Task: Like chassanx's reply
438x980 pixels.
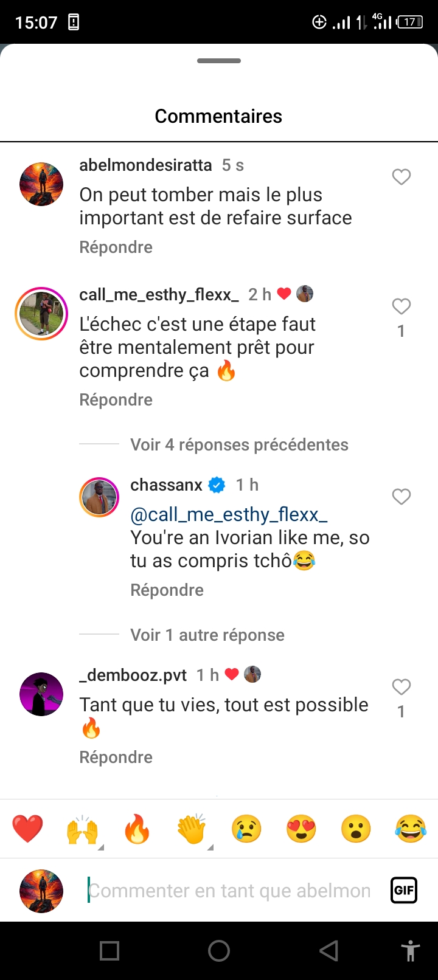Action: click(x=401, y=497)
